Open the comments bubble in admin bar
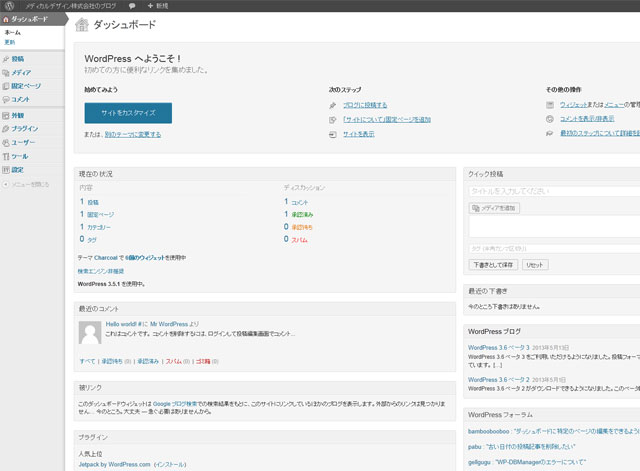 [132, 6]
